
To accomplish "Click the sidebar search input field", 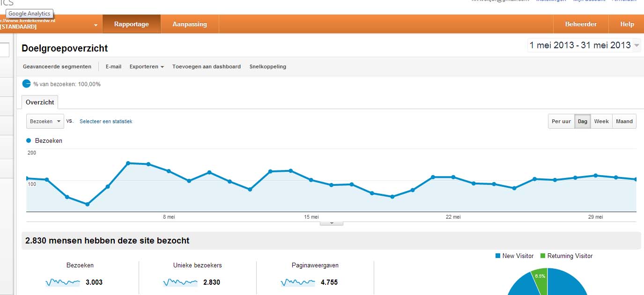I will 4,50.
